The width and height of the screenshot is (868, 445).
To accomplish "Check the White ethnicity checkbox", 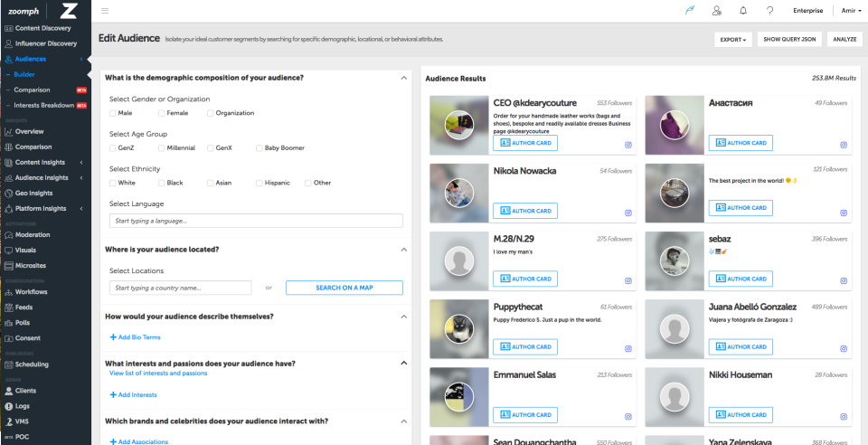I will (x=113, y=183).
